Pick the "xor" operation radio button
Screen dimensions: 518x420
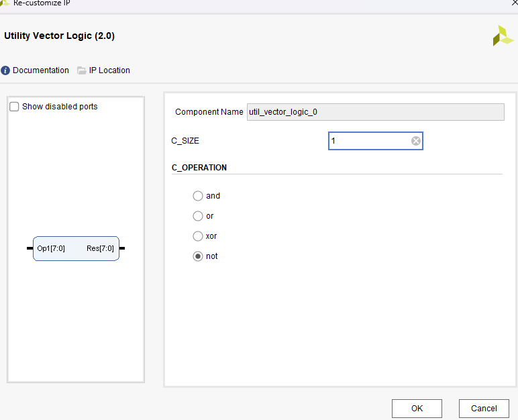pyautogui.click(x=198, y=236)
